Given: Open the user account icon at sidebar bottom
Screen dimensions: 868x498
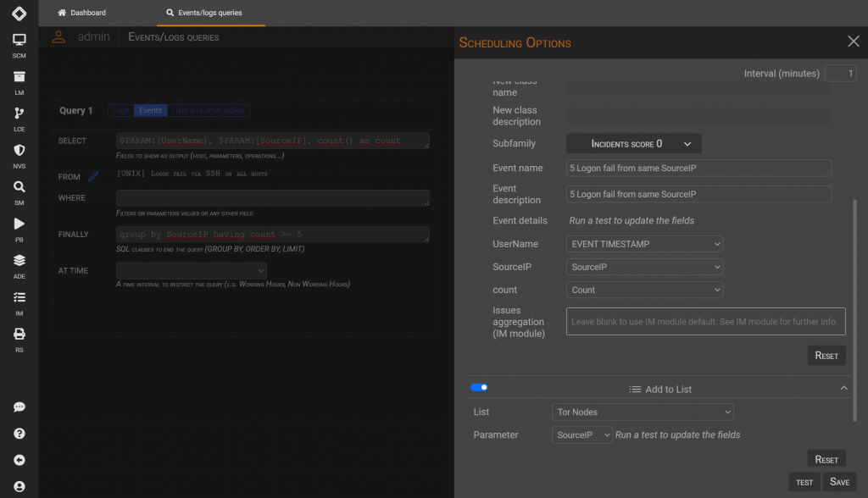Looking at the screenshot, I should coord(19,487).
